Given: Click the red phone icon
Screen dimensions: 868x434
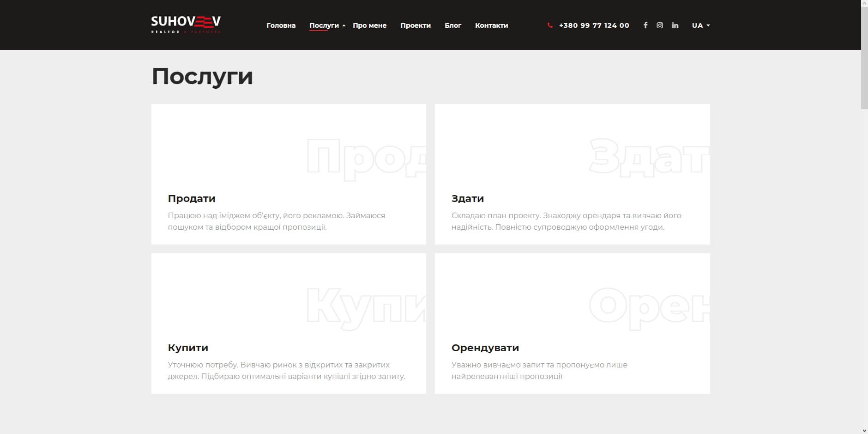Looking at the screenshot, I should click(550, 25).
